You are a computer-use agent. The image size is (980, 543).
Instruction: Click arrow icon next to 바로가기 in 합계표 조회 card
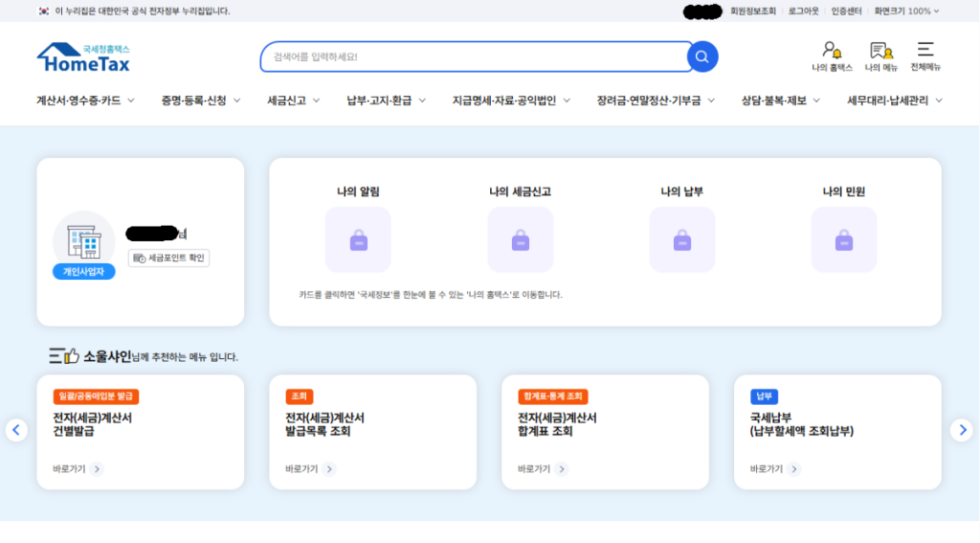pos(562,469)
